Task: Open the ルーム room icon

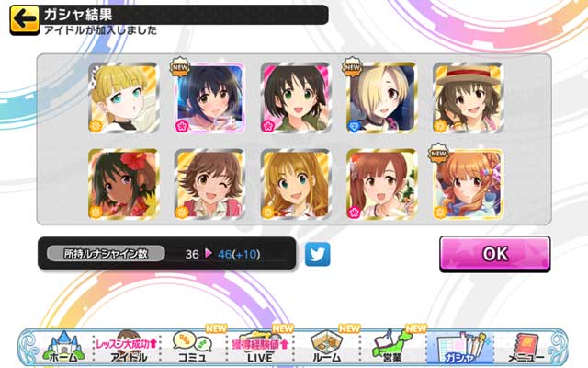Action: (x=326, y=348)
